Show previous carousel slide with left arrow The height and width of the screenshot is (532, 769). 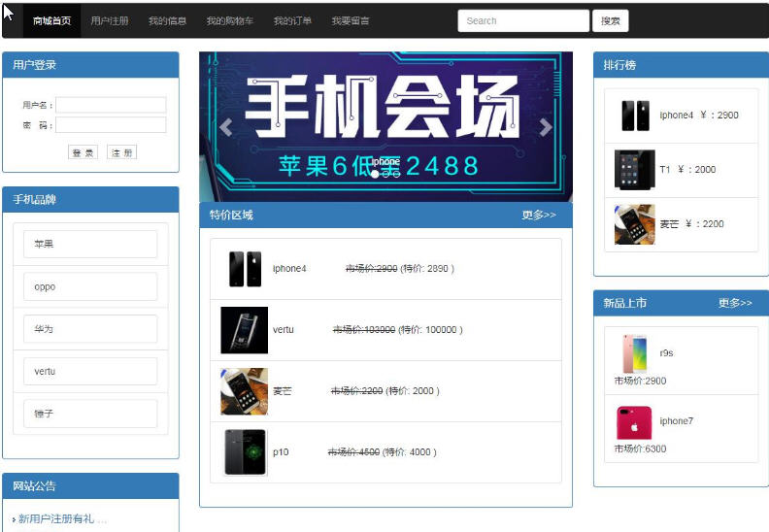click(x=225, y=127)
